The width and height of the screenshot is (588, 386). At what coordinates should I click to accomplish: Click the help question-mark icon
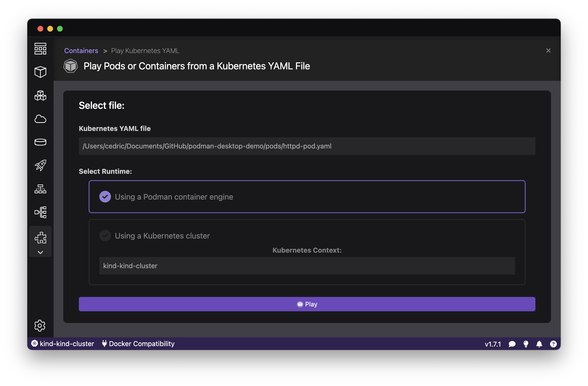click(x=553, y=344)
